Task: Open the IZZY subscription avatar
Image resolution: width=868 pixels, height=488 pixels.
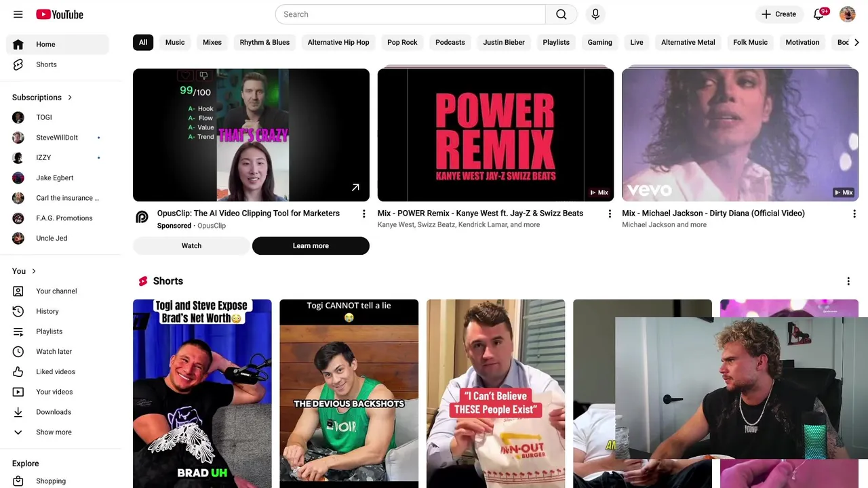Action: tap(18, 158)
